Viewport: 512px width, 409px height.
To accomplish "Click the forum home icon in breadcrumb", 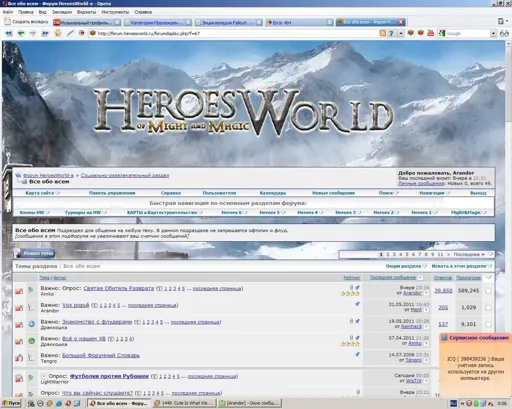I will 19,175.
